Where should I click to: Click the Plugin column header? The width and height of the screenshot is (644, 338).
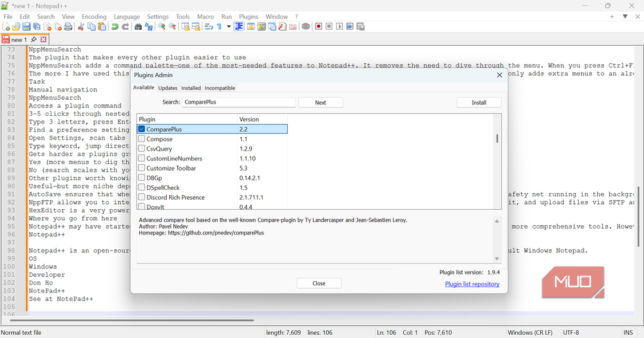[187, 119]
